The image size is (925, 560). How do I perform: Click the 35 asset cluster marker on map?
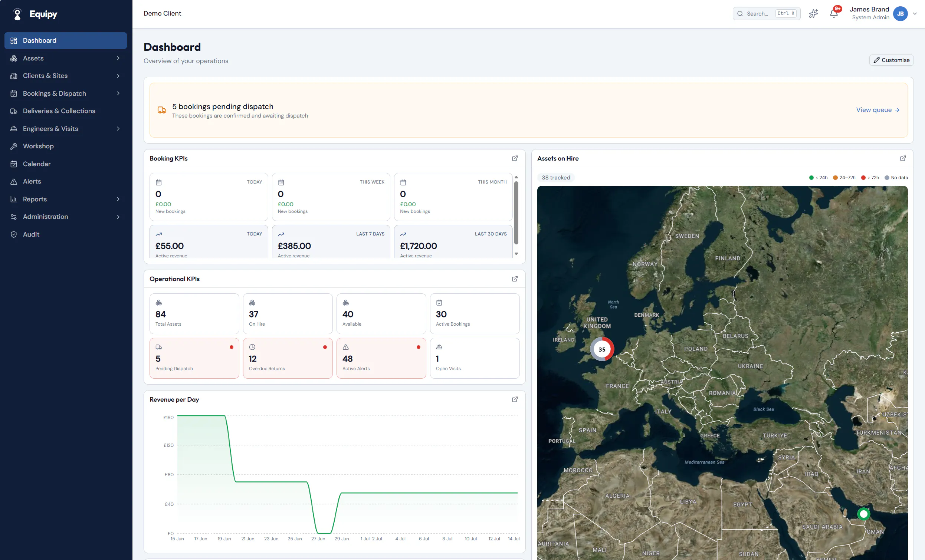[x=602, y=349]
